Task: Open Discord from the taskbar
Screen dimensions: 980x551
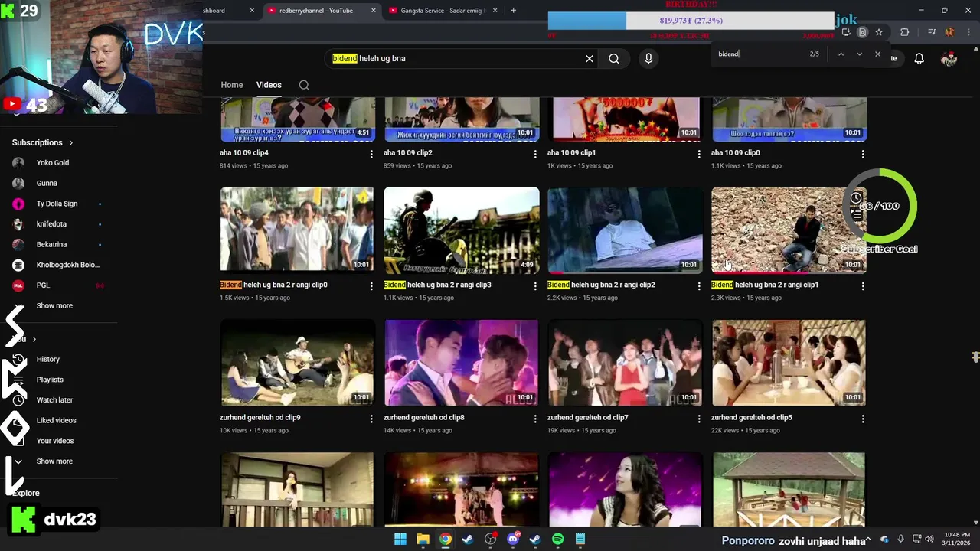Action: point(513,540)
